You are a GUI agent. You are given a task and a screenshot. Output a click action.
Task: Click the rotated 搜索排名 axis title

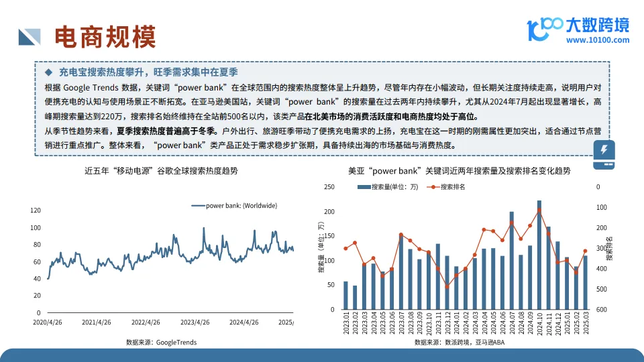point(610,248)
